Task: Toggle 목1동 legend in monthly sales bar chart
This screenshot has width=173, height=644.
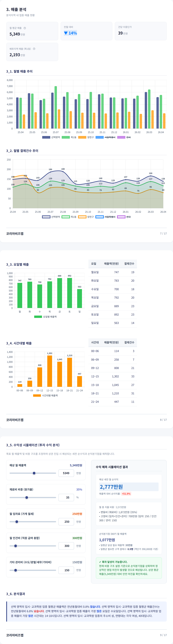Action: coord(69,137)
